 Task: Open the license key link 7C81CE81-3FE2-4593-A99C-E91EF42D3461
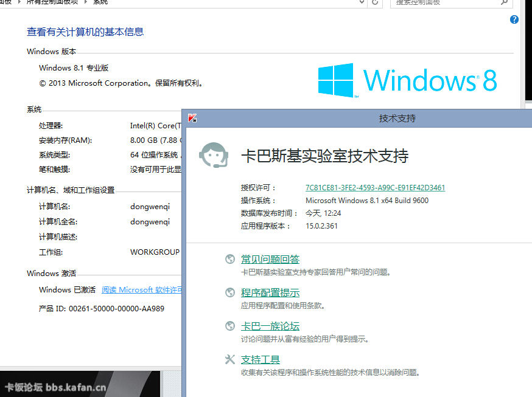(x=375, y=188)
